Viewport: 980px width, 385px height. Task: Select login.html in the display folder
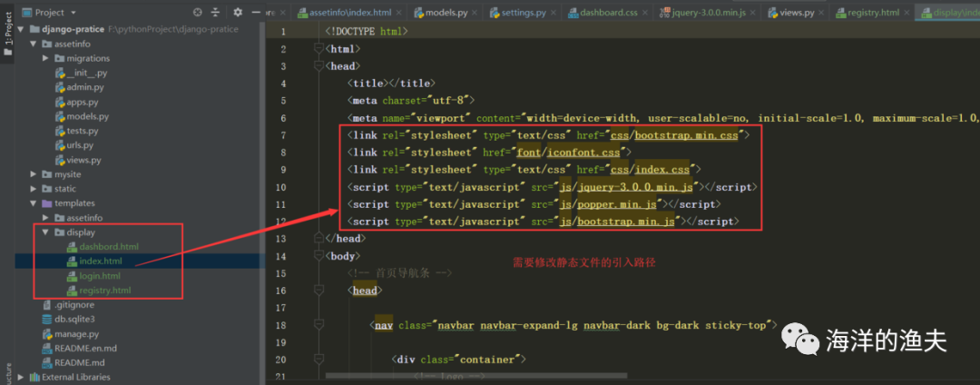[100, 276]
